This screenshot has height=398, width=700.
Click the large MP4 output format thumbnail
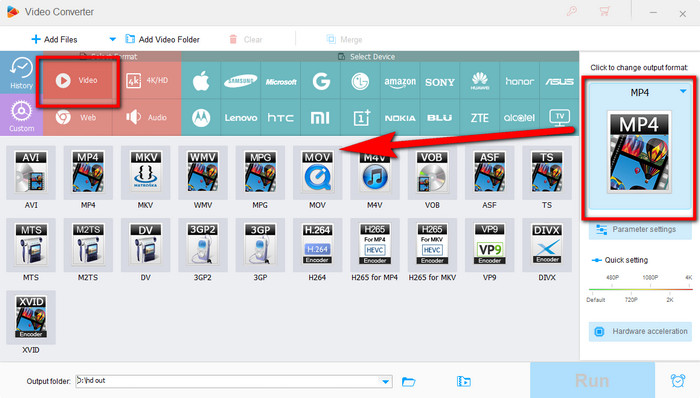pos(639,152)
